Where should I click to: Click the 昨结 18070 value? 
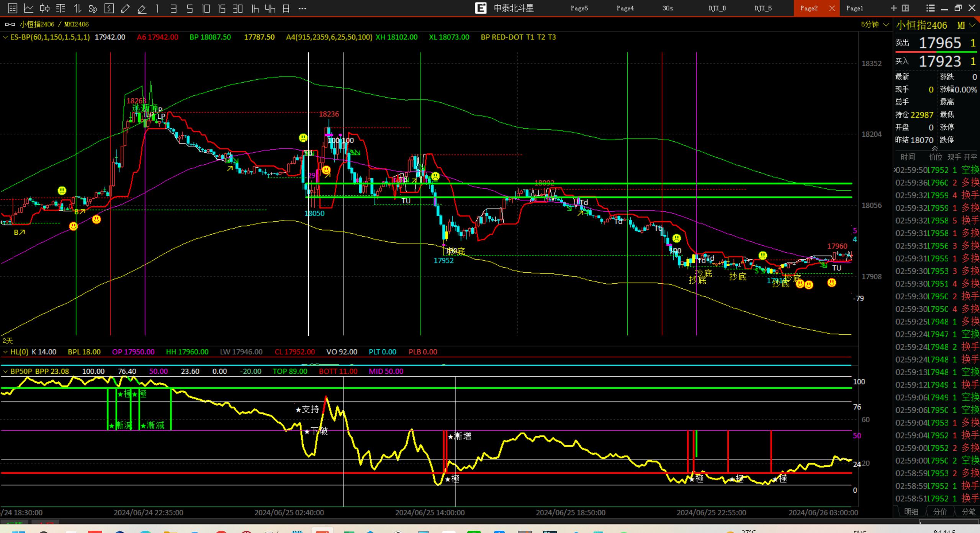(922, 140)
